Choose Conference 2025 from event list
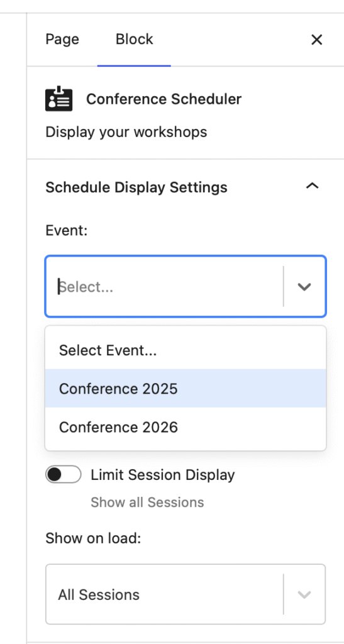 pyautogui.click(x=186, y=389)
